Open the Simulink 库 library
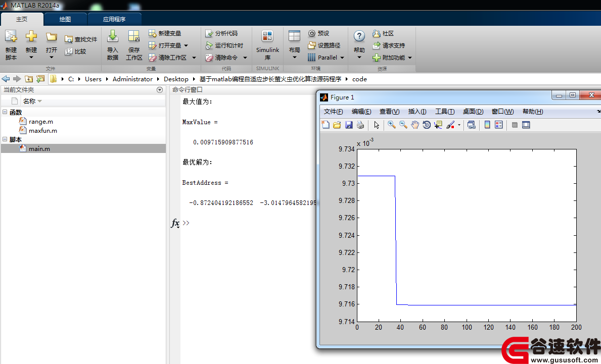Screen dimensions: 601x364 tap(267, 45)
